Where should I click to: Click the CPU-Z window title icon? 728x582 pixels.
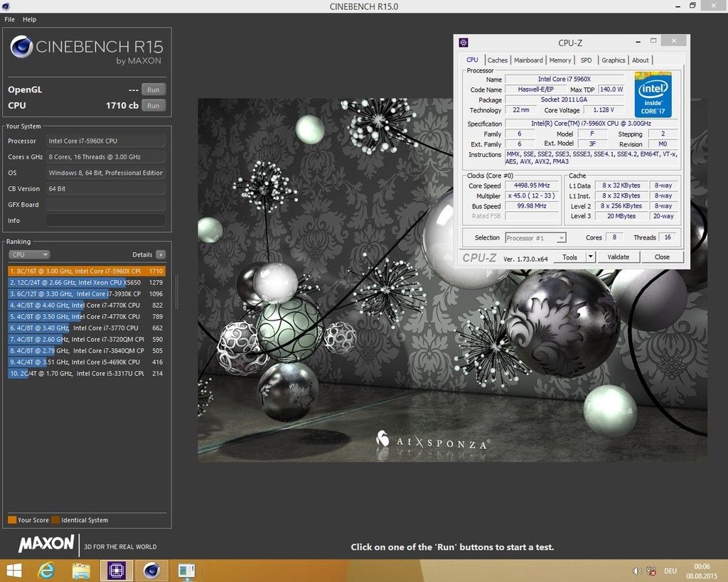point(464,43)
